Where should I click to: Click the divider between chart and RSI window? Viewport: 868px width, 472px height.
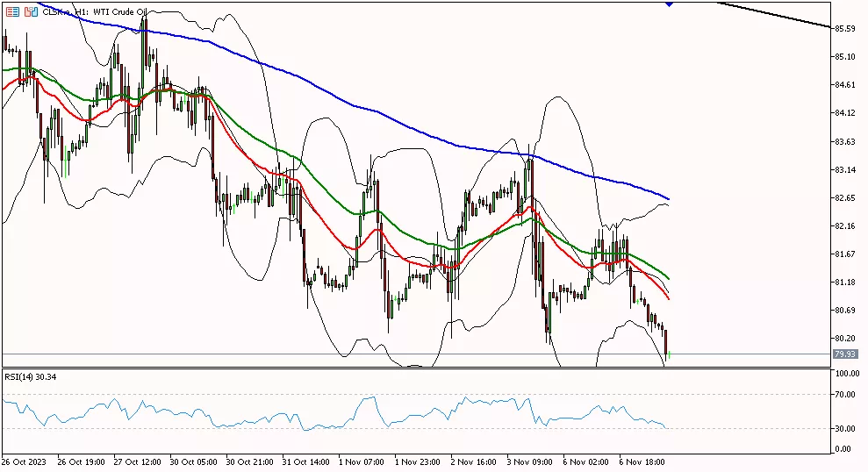coord(412,368)
